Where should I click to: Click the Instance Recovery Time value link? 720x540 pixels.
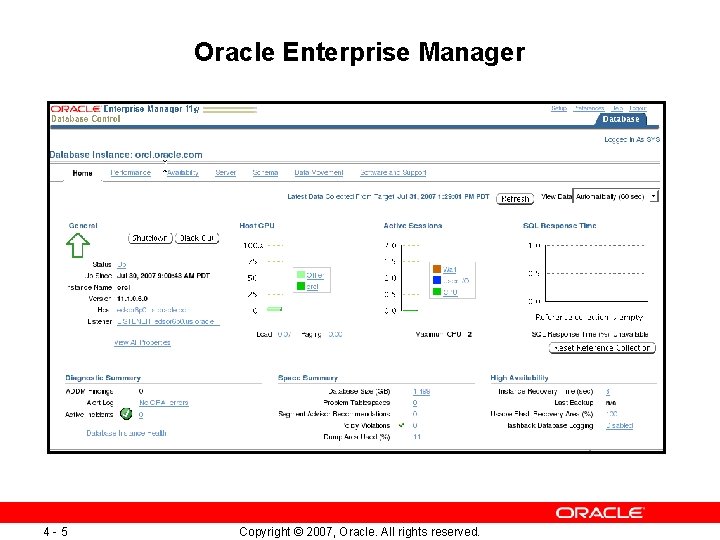(x=608, y=392)
